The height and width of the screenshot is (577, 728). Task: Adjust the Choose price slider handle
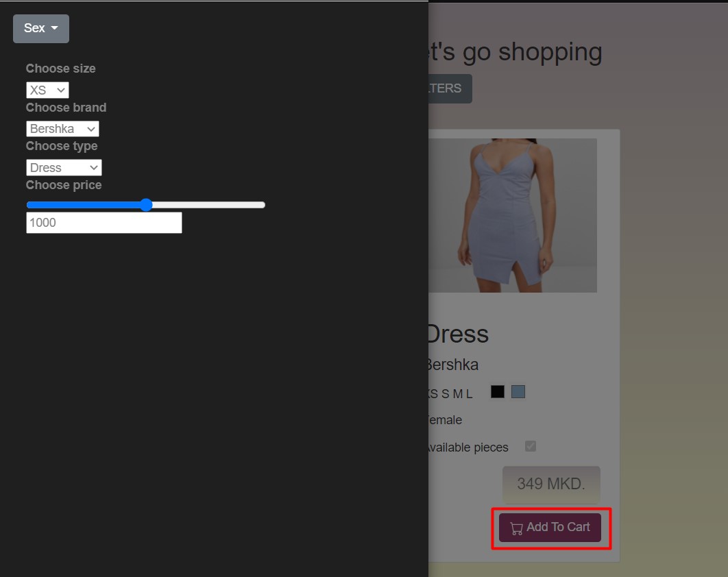pyautogui.click(x=146, y=204)
